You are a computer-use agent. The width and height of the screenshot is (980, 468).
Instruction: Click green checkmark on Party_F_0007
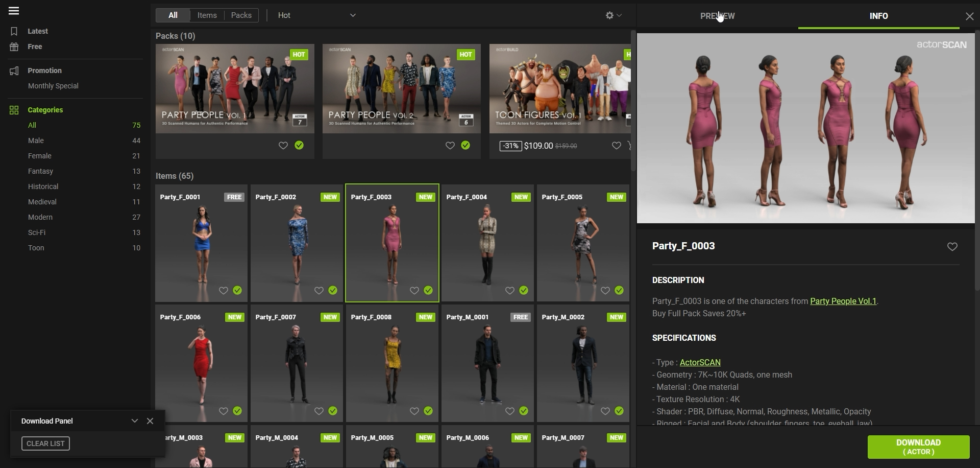(333, 411)
